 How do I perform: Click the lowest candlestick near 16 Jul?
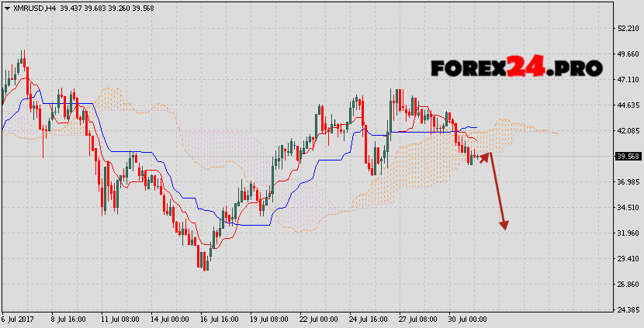[x=206, y=264]
